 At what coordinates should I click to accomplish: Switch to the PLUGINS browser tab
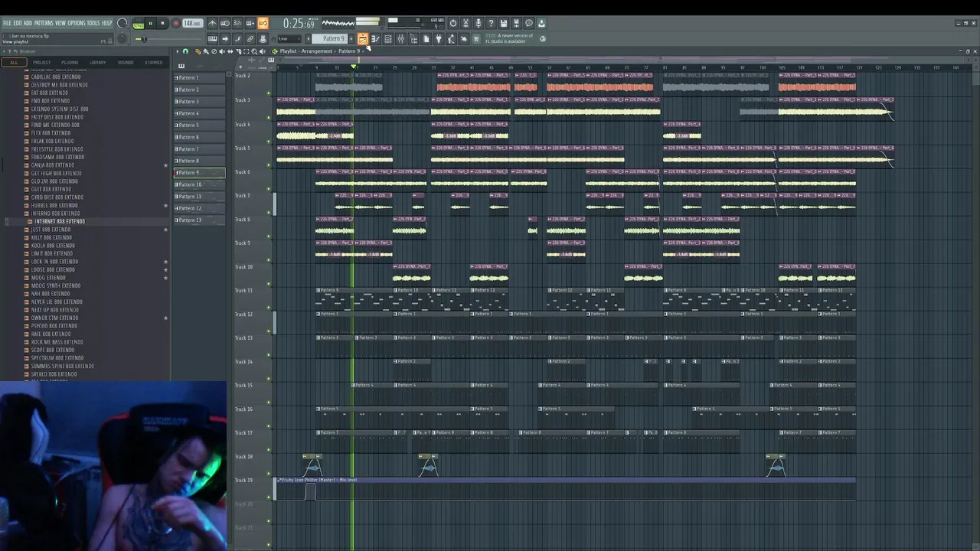click(70, 62)
